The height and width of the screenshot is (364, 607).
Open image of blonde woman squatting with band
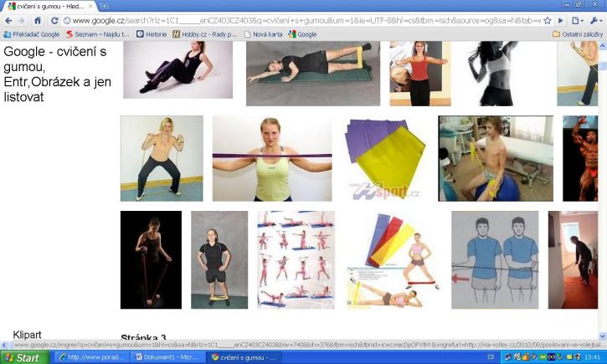coord(162,158)
